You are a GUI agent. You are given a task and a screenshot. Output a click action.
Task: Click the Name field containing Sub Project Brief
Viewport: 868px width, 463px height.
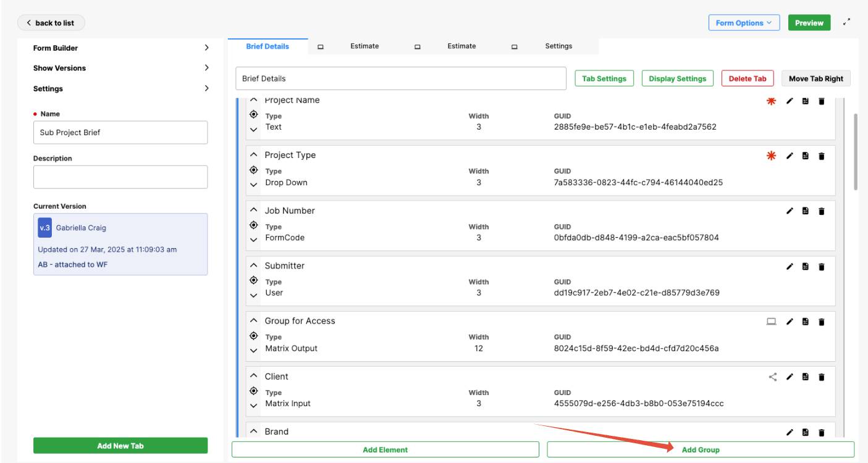pyautogui.click(x=120, y=132)
